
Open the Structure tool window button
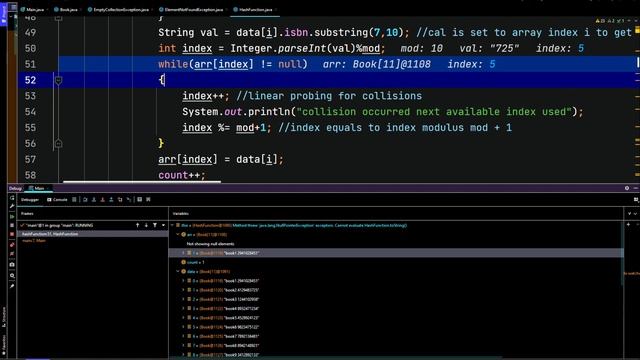4,317
